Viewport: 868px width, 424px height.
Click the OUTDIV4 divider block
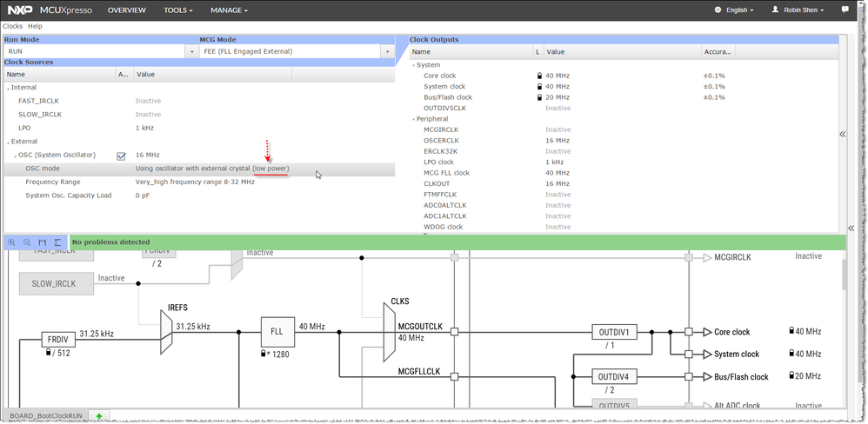[x=614, y=377]
